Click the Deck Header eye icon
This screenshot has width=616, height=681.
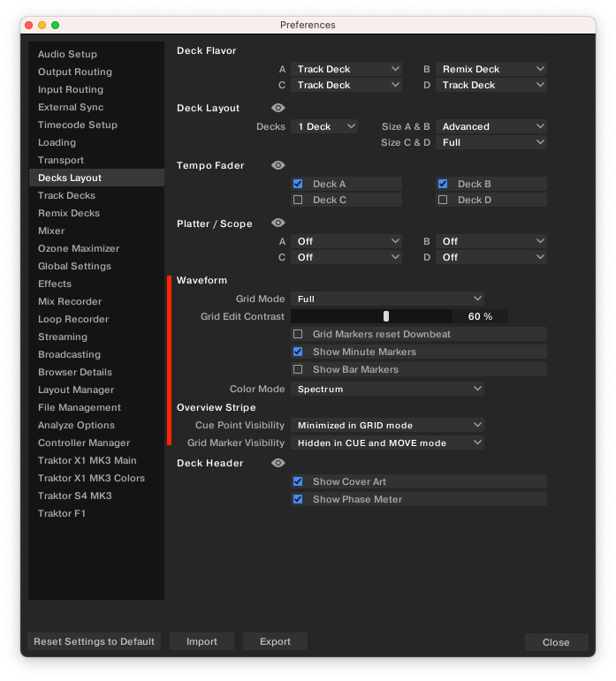coord(278,463)
